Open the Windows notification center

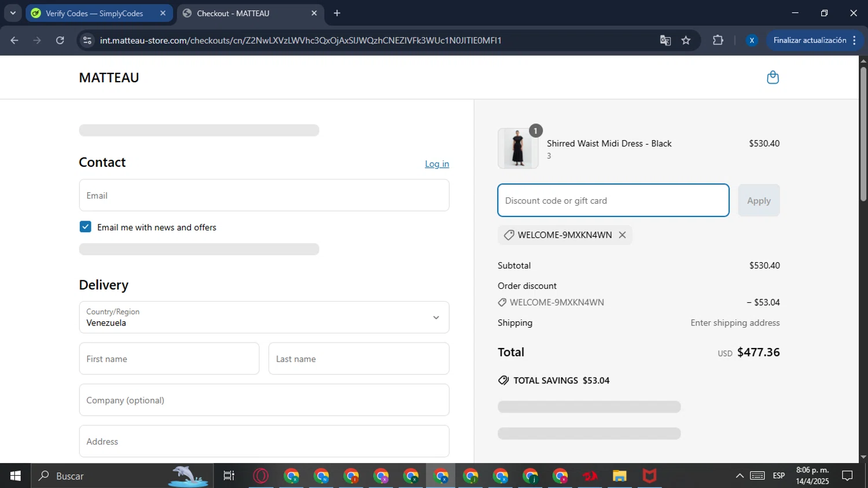847,476
